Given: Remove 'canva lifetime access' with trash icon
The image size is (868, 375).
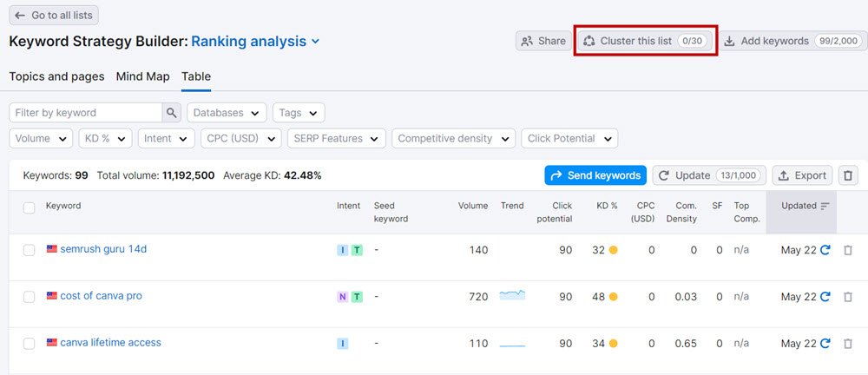Looking at the screenshot, I should coord(848,344).
